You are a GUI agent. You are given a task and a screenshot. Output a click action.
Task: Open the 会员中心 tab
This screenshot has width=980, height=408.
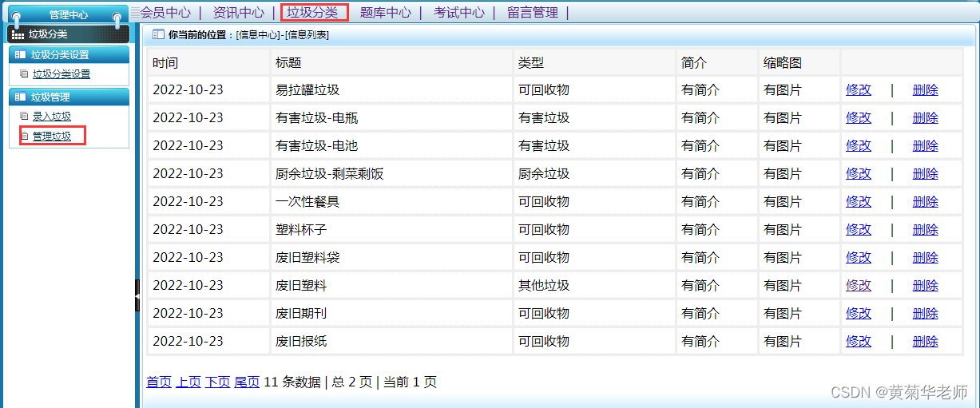(x=165, y=12)
